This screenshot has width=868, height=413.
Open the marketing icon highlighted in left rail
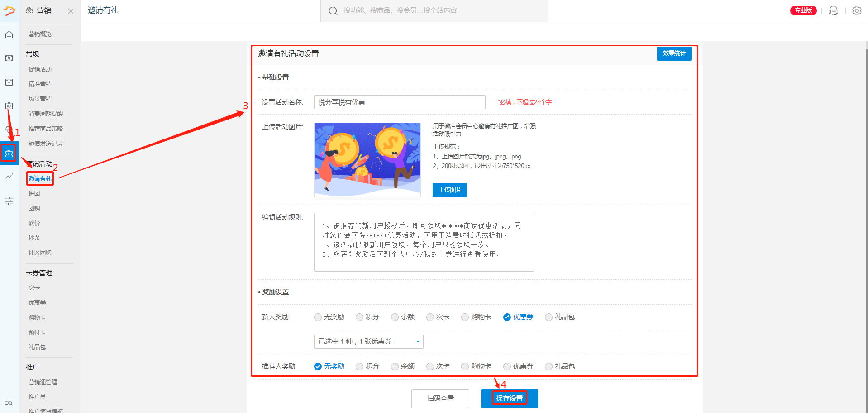click(9, 154)
